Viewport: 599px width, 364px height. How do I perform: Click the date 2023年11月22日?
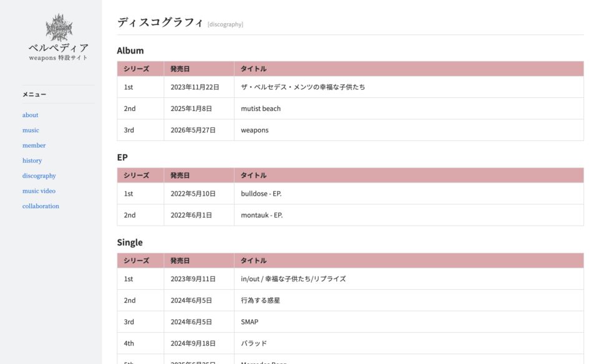(x=195, y=87)
